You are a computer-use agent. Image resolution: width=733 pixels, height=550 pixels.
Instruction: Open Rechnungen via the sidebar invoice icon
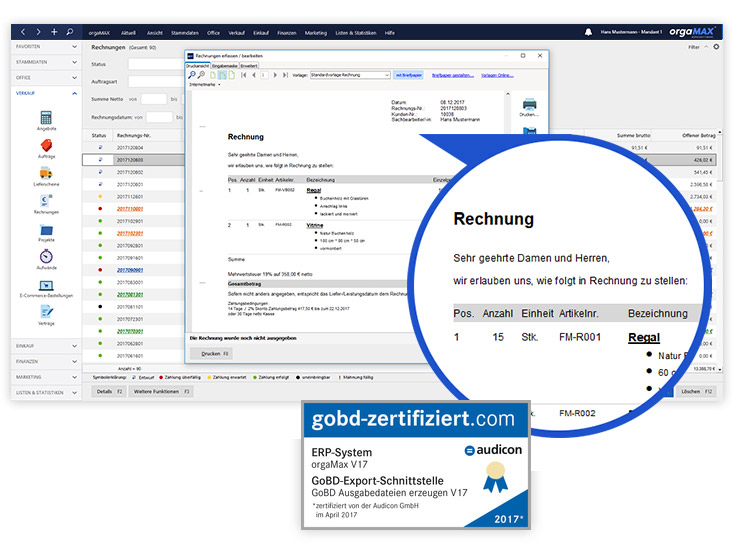tap(46, 201)
